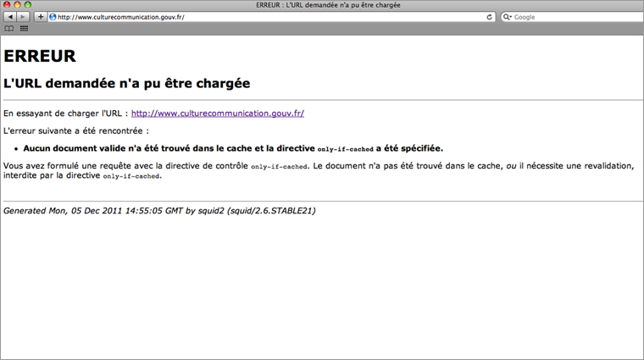Screen dimensions: 644x360
Task: Click the ERREUR page heading
Action: click(40, 57)
